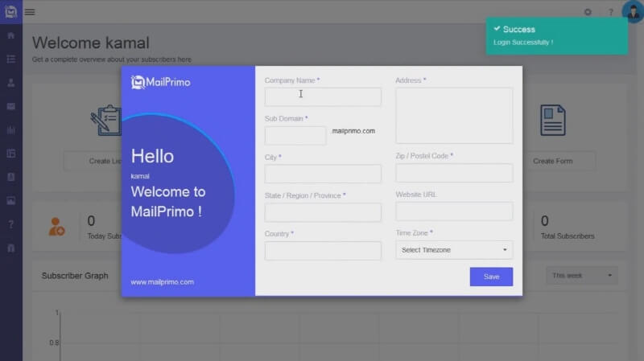The width and height of the screenshot is (644, 361).
Task: Open the user avatar profile menu
Action: click(x=633, y=11)
